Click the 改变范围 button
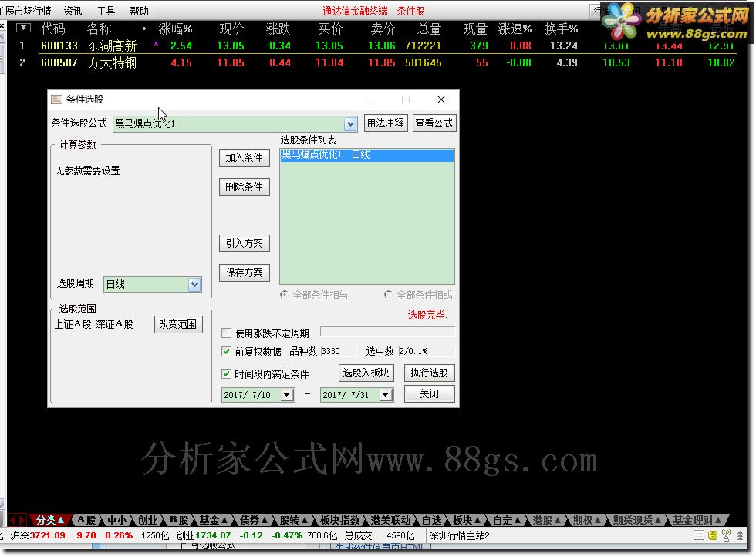Viewport: 756px width, 557px height. 178,325
